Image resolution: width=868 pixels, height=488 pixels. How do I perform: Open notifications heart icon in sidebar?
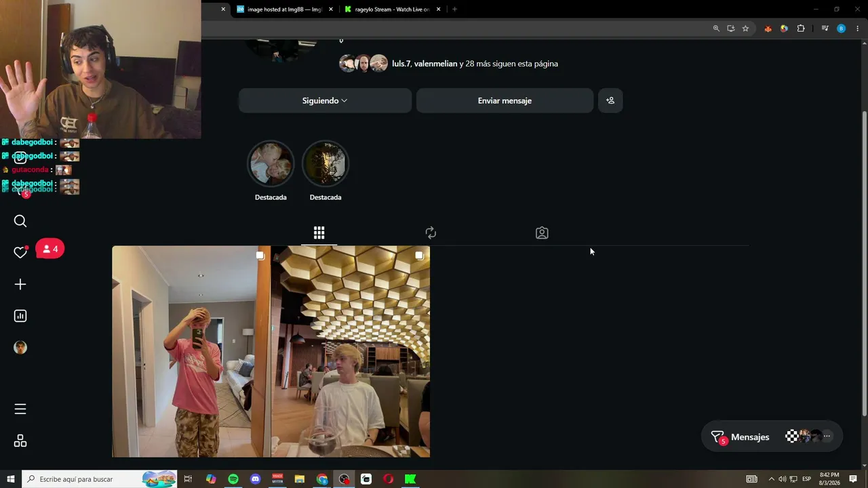(20, 252)
